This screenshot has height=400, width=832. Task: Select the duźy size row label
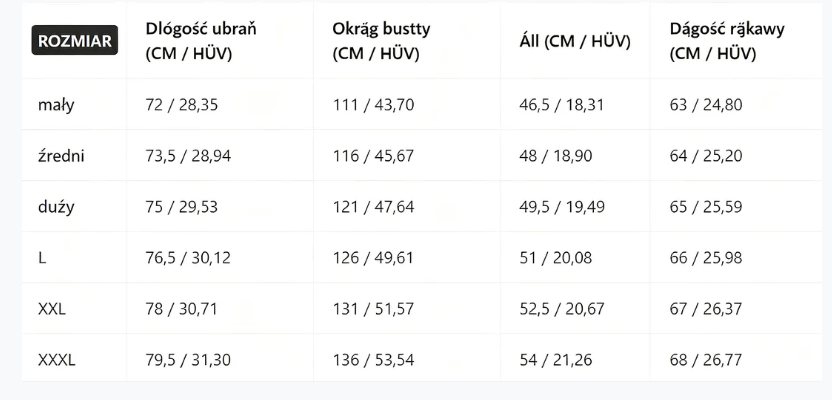pos(56,207)
